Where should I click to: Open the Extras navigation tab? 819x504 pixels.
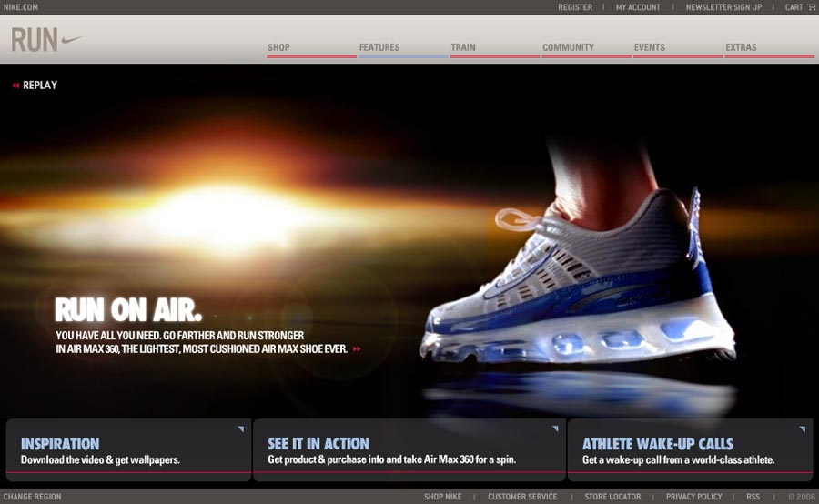[741, 47]
